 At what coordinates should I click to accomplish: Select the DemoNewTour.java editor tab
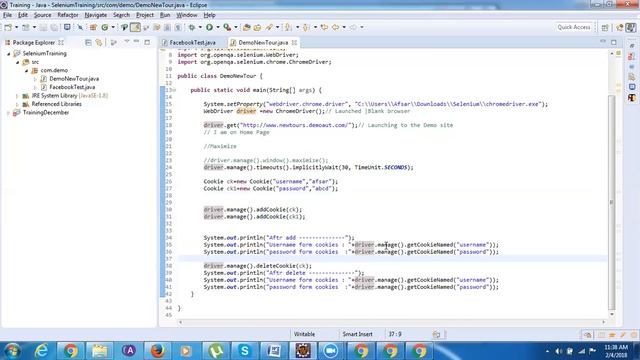point(263,42)
